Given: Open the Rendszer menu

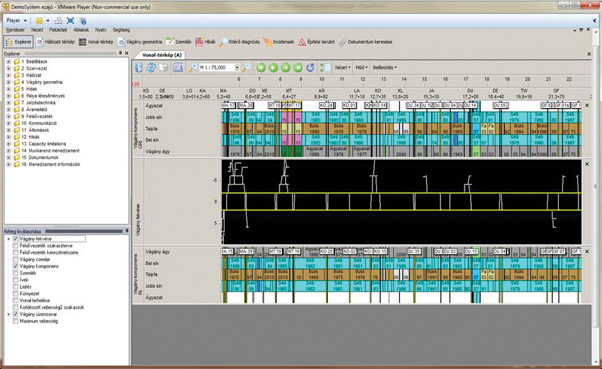Looking at the screenshot, I should tap(16, 30).
